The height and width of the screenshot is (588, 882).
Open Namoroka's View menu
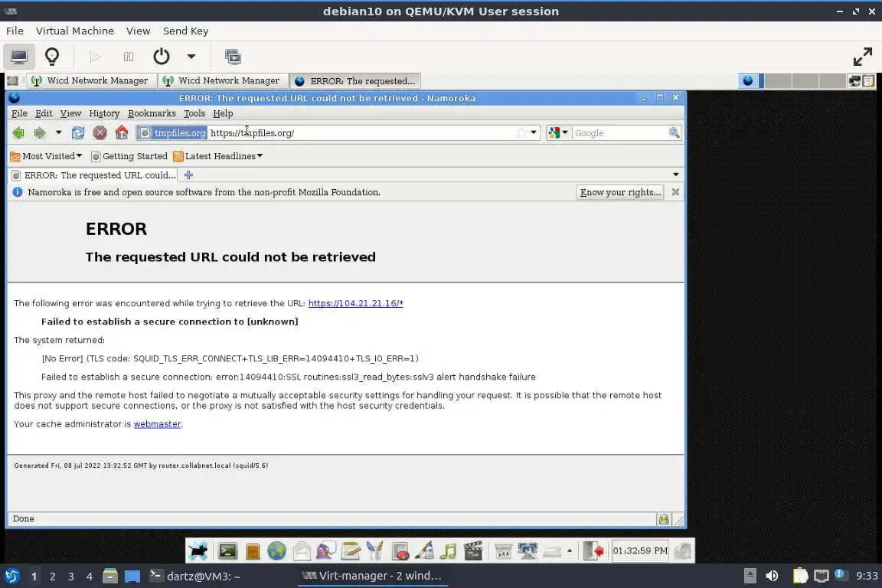pyautogui.click(x=71, y=113)
